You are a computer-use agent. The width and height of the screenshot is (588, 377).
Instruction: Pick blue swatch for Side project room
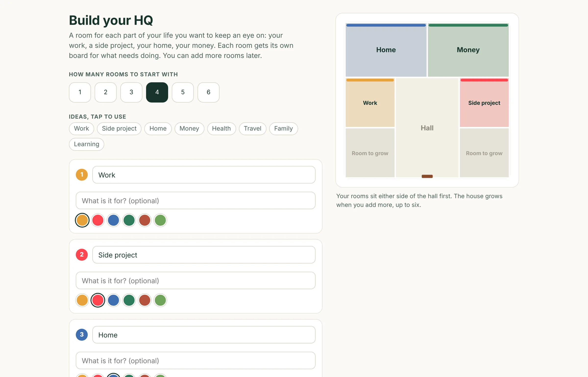click(x=113, y=300)
